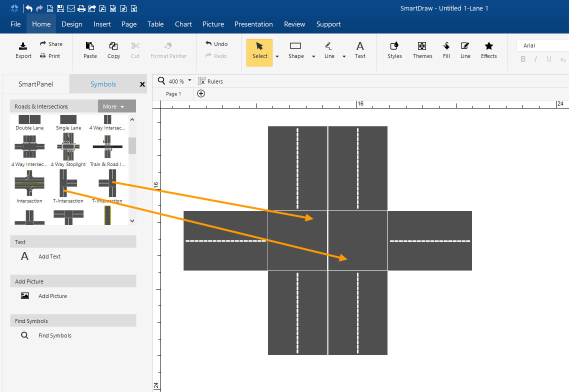Expand the Shape tool dropdown arrow

coord(313,56)
